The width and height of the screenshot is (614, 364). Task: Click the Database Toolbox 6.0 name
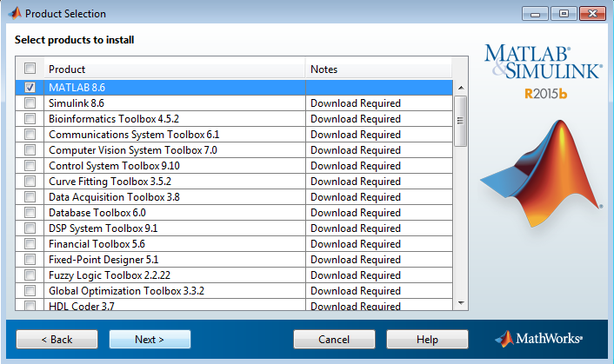[x=97, y=213]
